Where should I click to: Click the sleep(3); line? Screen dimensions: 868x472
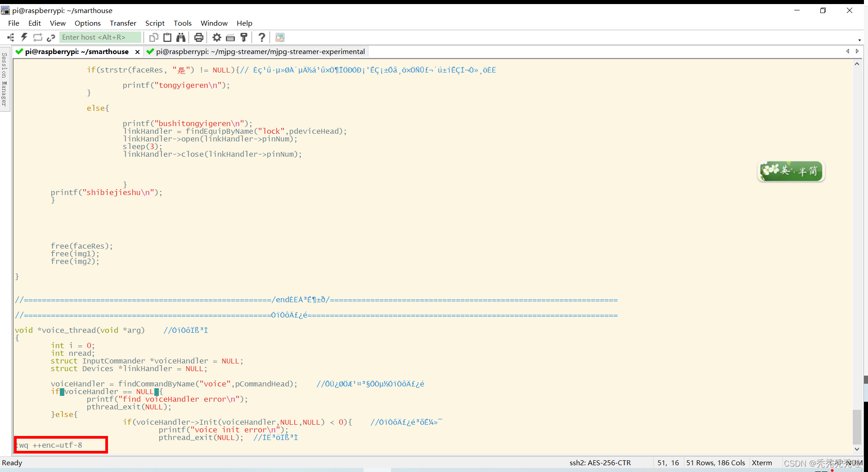pyautogui.click(x=142, y=146)
